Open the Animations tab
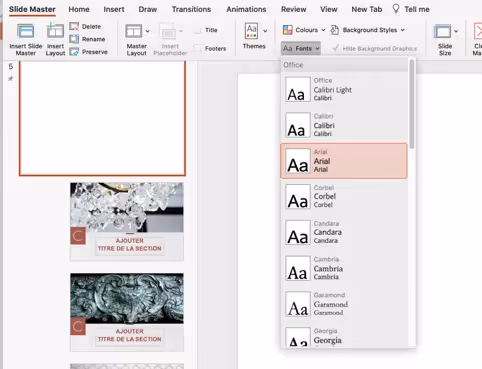This screenshot has height=369, width=482. click(x=246, y=9)
